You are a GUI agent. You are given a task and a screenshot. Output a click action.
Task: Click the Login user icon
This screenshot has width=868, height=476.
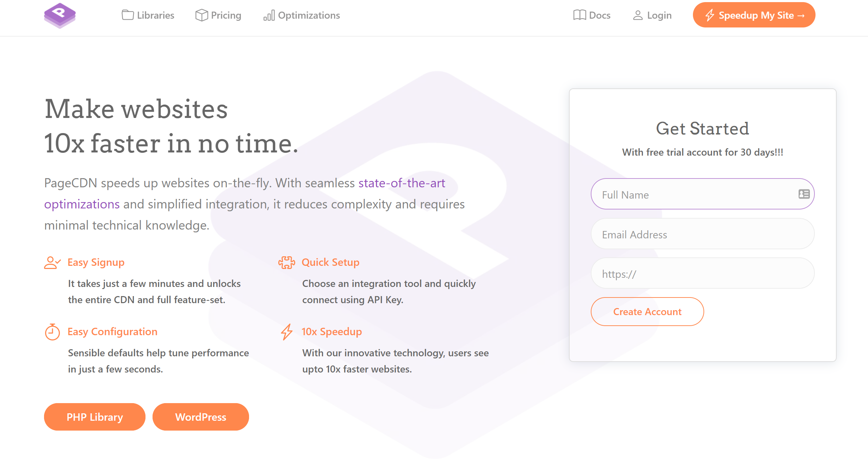click(638, 15)
